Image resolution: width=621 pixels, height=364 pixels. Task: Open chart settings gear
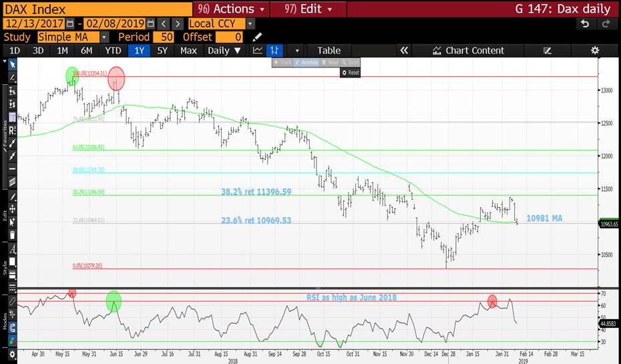595,51
